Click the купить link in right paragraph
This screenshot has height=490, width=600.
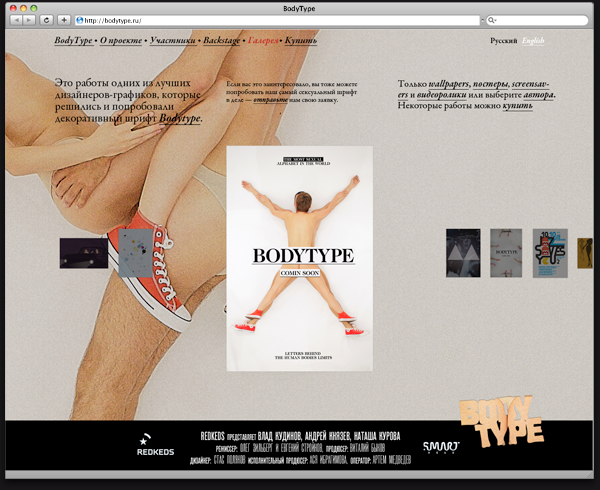pos(517,105)
